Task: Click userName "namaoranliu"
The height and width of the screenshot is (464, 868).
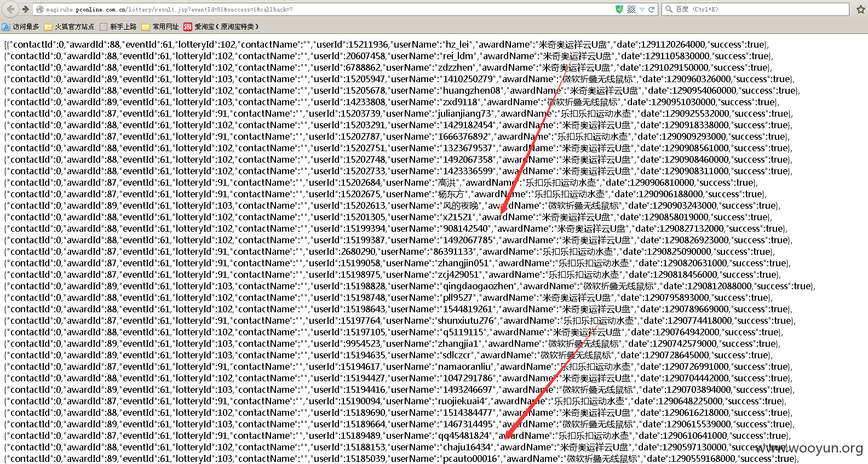Action: click(x=464, y=366)
